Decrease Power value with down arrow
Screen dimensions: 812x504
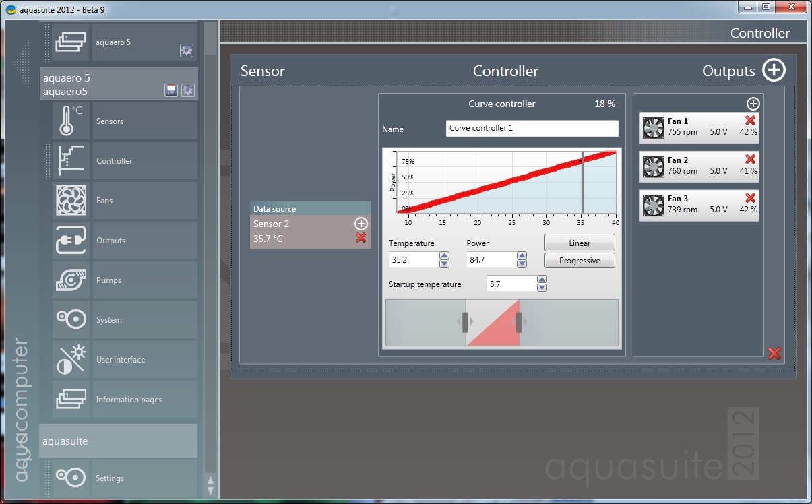click(522, 264)
